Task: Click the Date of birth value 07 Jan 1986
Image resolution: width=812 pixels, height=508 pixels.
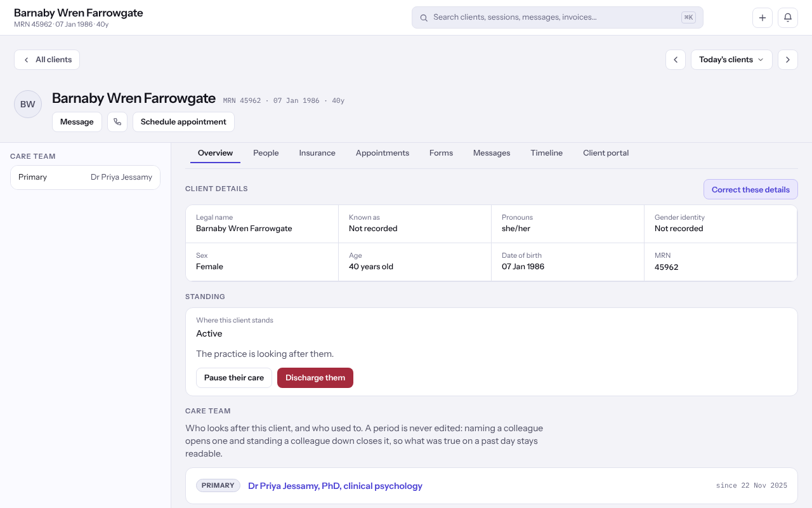Action: point(523,267)
